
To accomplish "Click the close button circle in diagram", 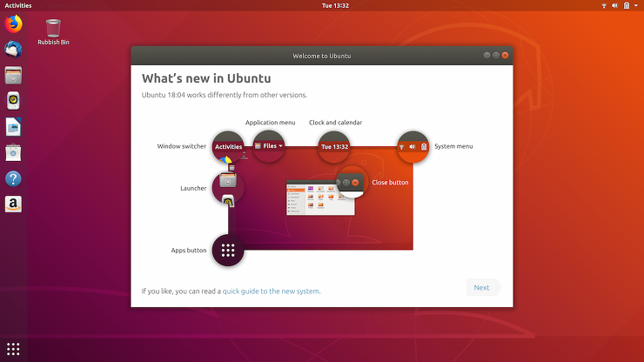I will click(x=352, y=183).
